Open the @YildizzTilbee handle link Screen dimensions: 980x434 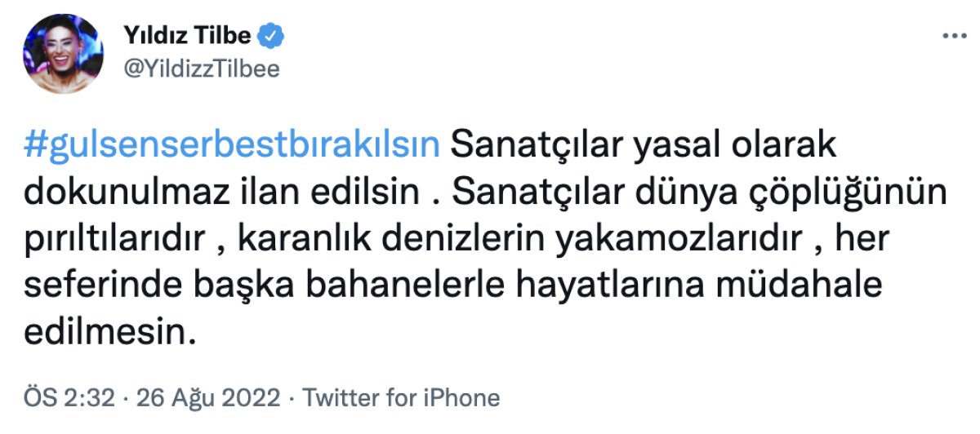(201, 69)
